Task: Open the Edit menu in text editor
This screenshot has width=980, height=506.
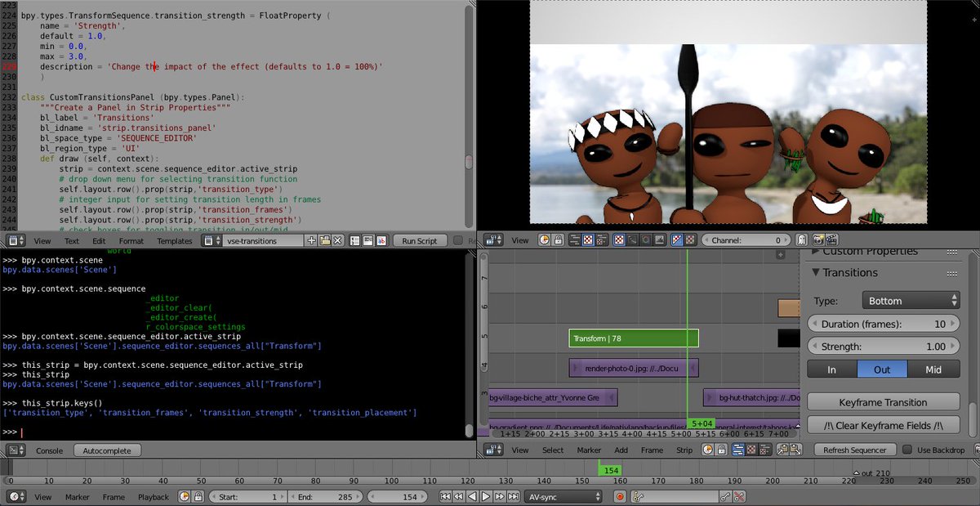Action: [99, 241]
